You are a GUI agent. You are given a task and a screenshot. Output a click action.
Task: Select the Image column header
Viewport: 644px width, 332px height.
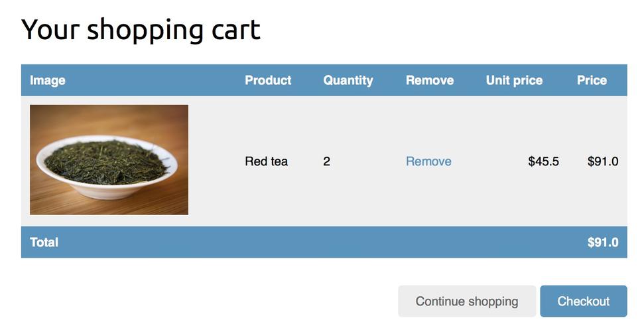48,80
